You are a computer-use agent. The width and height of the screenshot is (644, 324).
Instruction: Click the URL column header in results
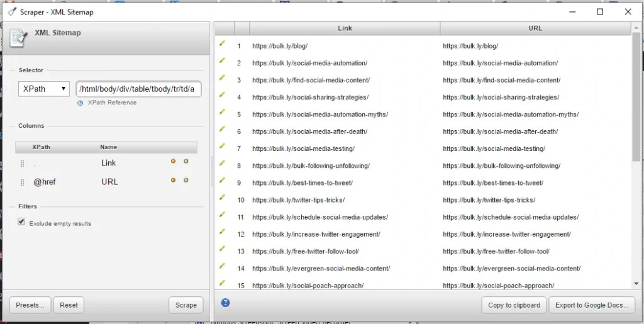pos(535,28)
